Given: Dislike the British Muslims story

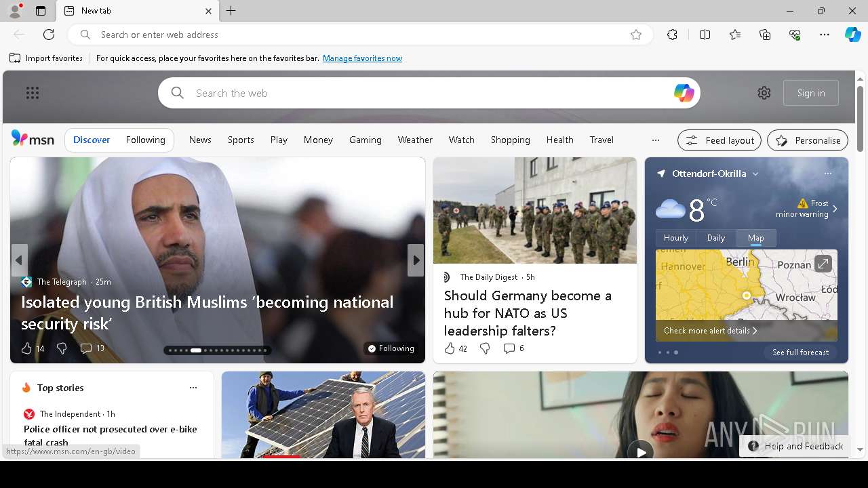Looking at the screenshot, I should pyautogui.click(x=62, y=348).
